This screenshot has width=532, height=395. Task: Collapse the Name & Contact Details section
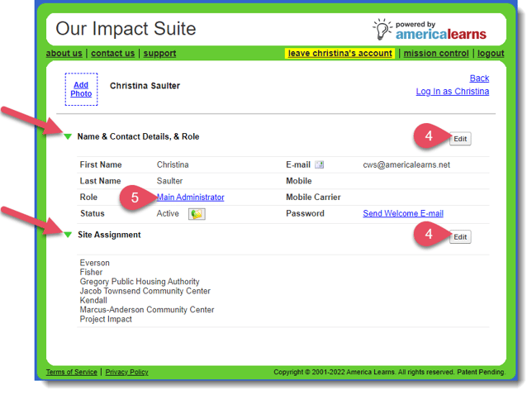point(69,136)
